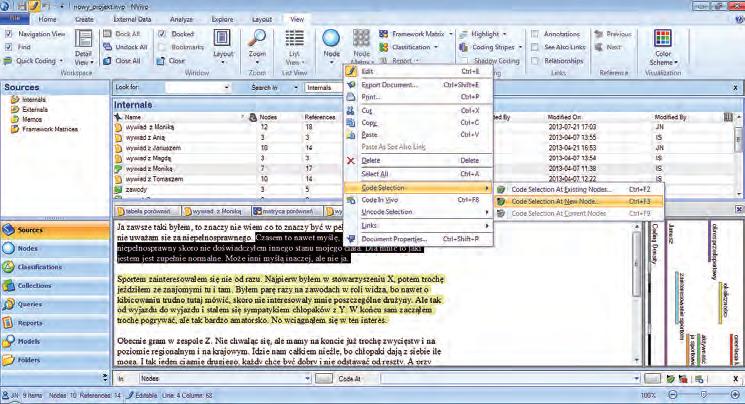Toggle the Navigation View checkbox

pos(8,34)
